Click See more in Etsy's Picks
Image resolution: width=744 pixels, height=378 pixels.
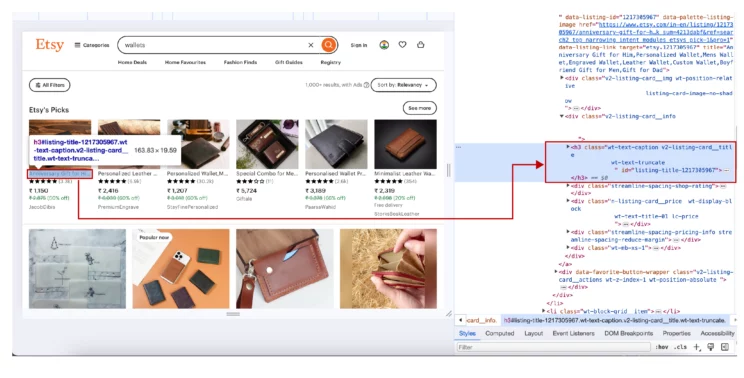tap(420, 108)
